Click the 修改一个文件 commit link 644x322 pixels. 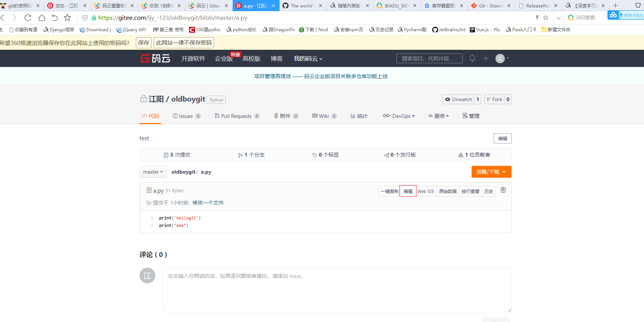coord(208,203)
